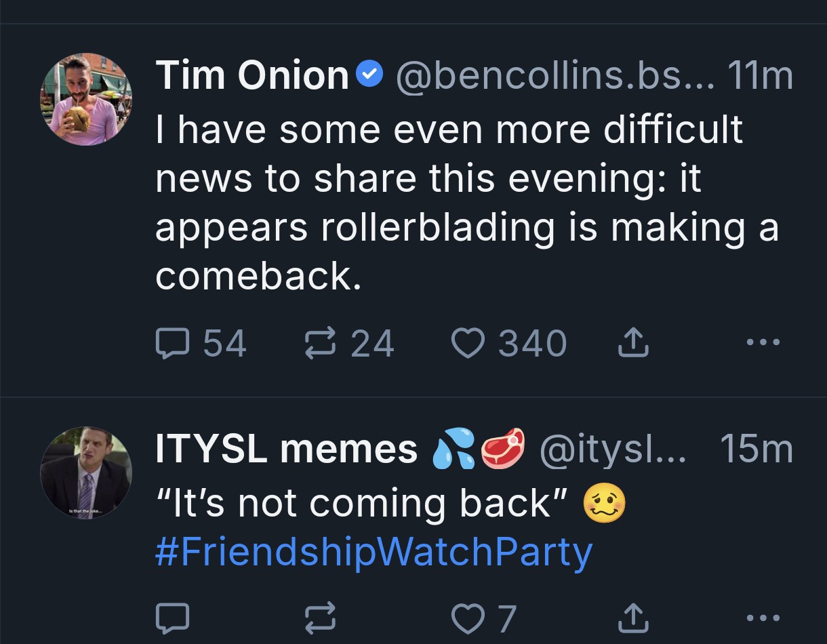Viewport: 827px width, 644px height.
Task: Open more options on ITYSL memes post
Action: tap(763, 617)
